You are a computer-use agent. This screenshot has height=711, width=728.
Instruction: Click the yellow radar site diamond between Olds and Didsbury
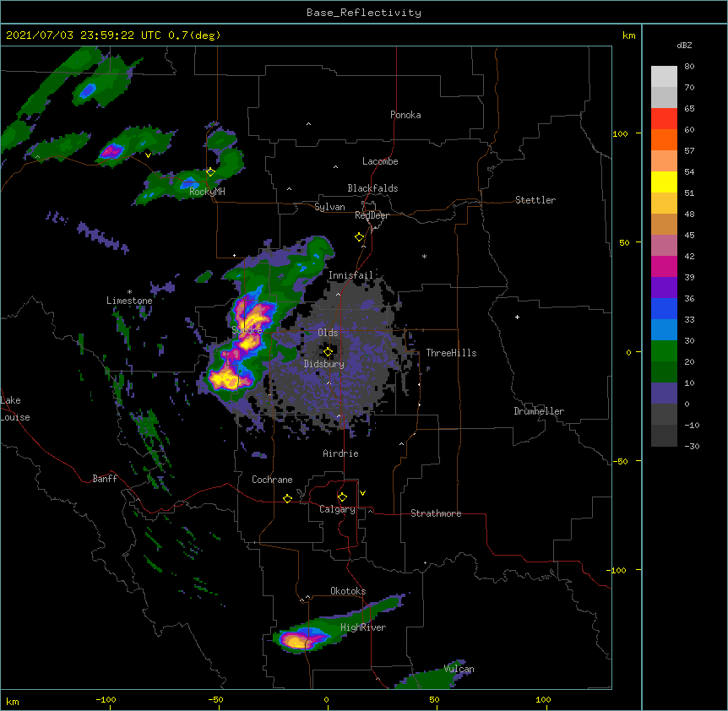pyautogui.click(x=329, y=352)
